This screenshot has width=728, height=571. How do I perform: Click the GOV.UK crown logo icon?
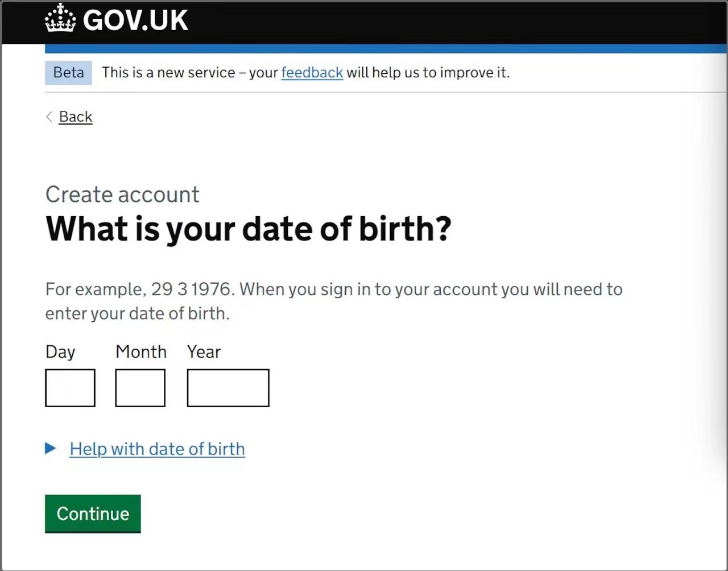coord(60,18)
